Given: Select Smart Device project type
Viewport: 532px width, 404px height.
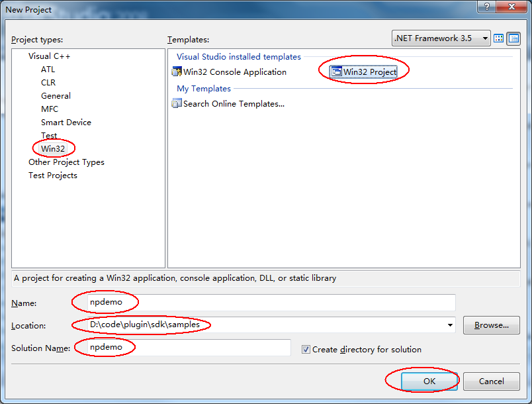Looking at the screenshot, I should pos(66,123).
